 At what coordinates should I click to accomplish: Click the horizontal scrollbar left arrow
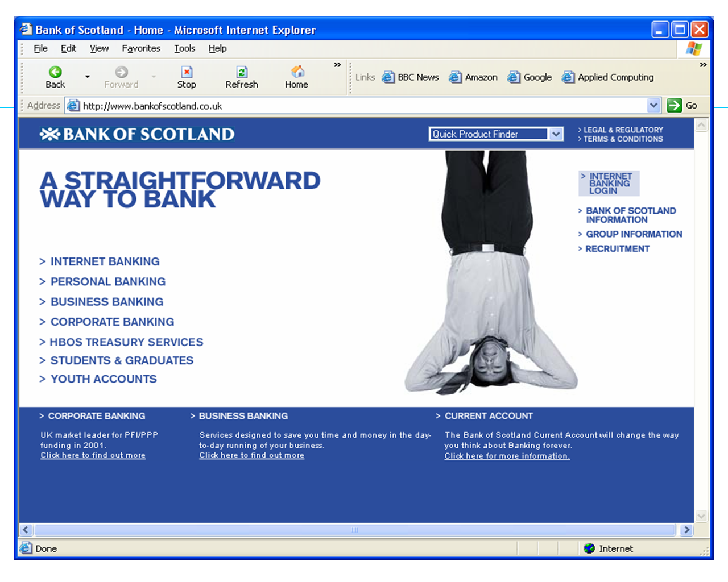[x=26, y=530]
